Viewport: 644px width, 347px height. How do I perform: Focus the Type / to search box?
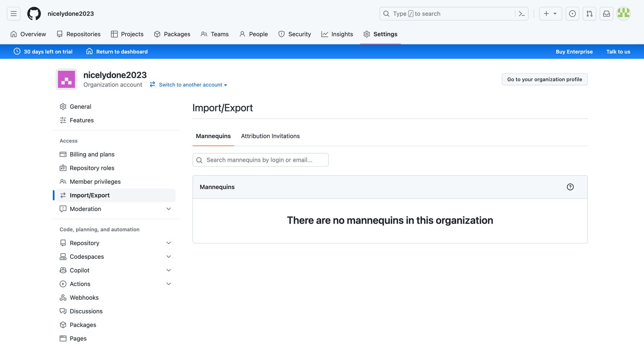(x=447, y=14)
